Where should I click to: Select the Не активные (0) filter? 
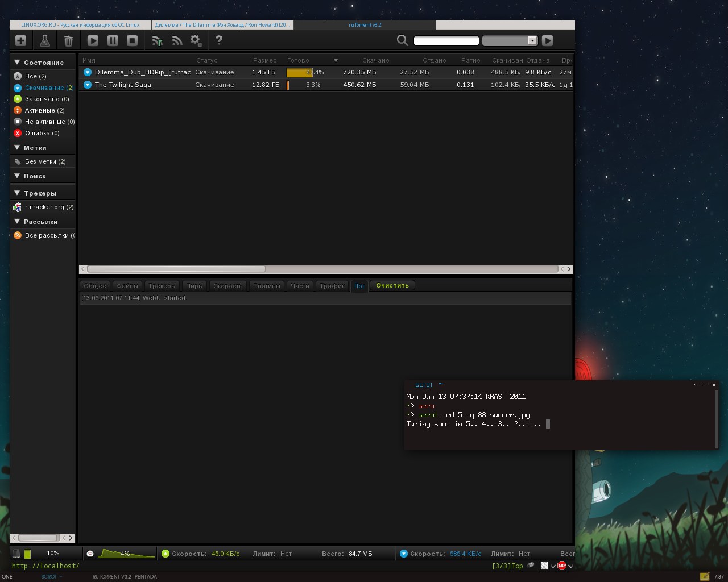(x=44, y=122)
